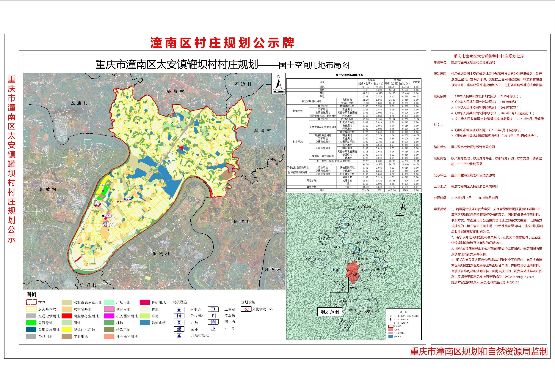Click the 村委会 star icon in legend
Screen dimensions: 555x392
(x=179, y=309)
